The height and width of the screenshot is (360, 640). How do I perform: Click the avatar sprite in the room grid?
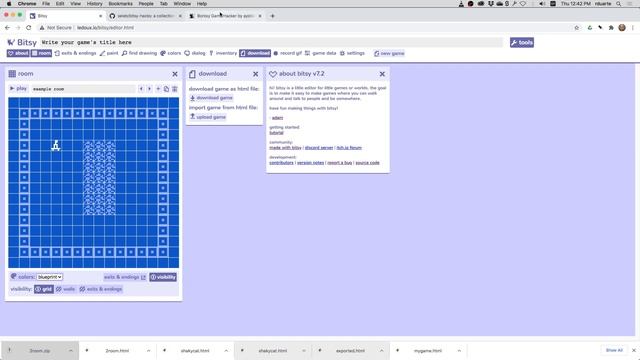pos(56,146)
